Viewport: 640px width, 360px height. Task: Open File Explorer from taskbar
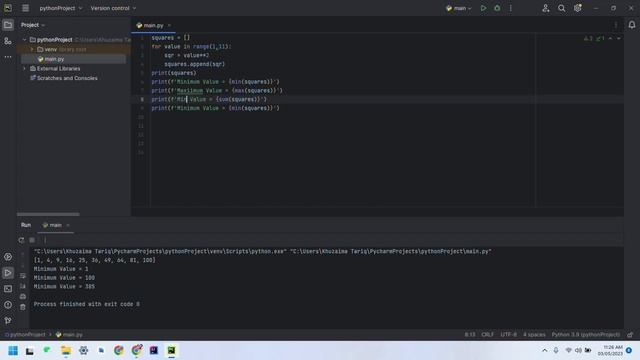(x=66, y=351)
